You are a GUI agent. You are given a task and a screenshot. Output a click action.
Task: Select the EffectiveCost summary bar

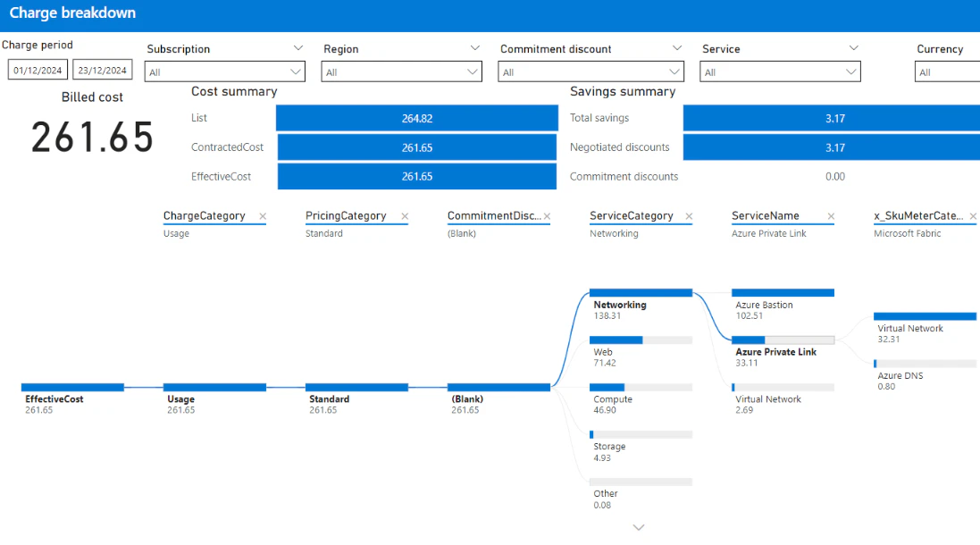coord(417,176)
